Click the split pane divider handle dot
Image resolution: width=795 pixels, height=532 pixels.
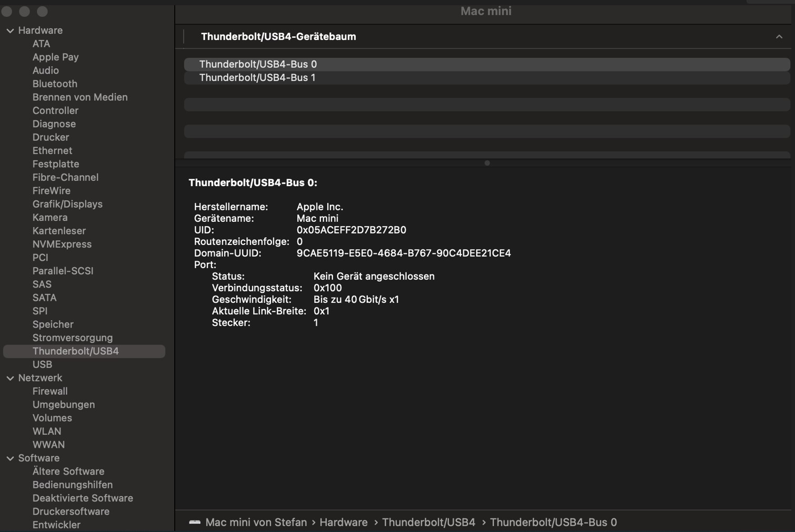click(x=487, y=163)
